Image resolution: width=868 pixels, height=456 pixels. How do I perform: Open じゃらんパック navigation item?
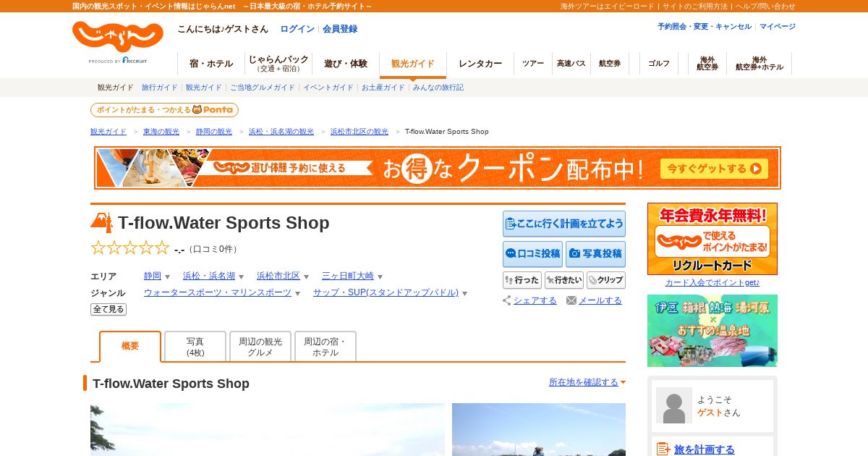278,64
